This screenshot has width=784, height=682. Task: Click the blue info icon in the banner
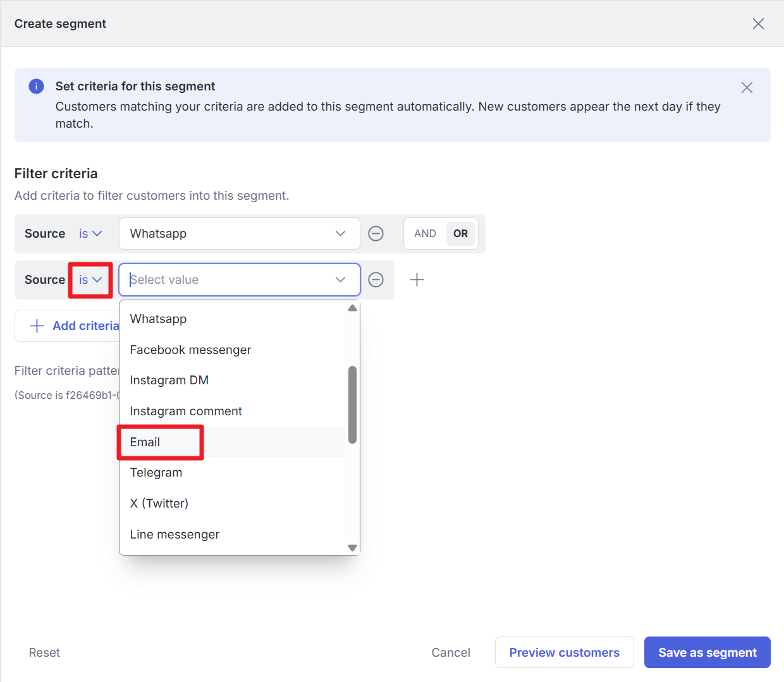click(37, 87)
